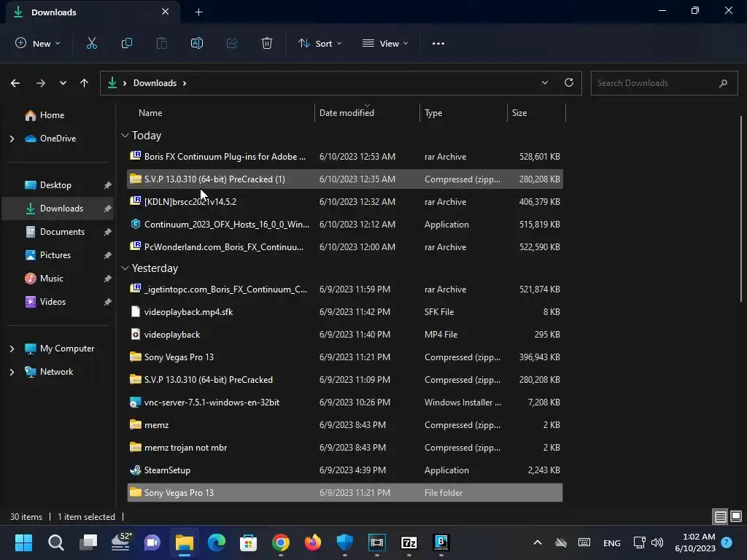Open Home in navigation pane
This screenshot has height=560, width=747.
[52, 115]
